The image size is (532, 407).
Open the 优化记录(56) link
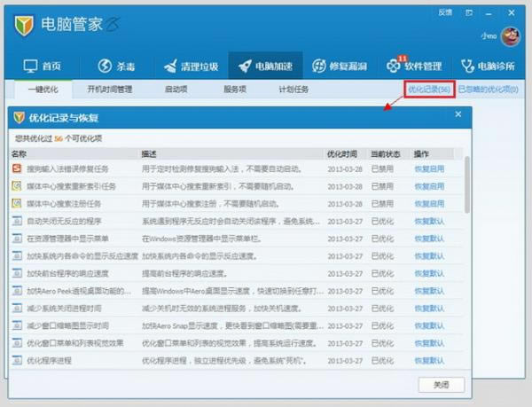[x=429, y=90]
